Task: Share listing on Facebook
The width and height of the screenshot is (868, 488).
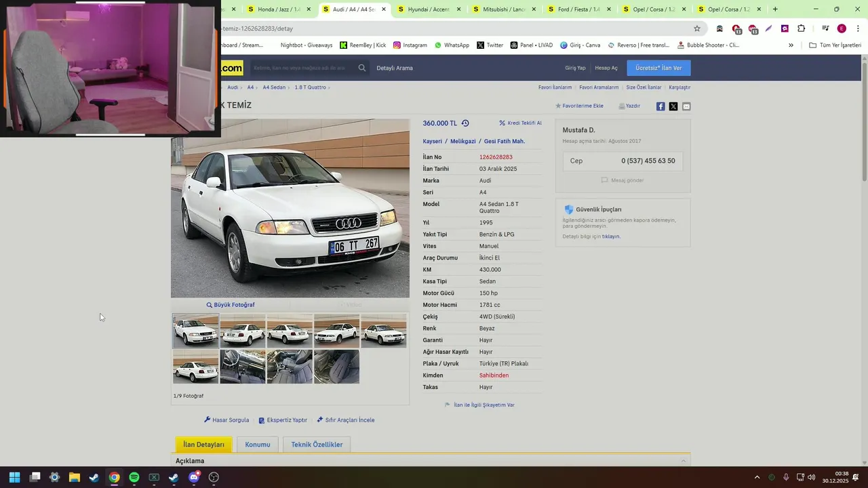Action: (x=660, y=106)
